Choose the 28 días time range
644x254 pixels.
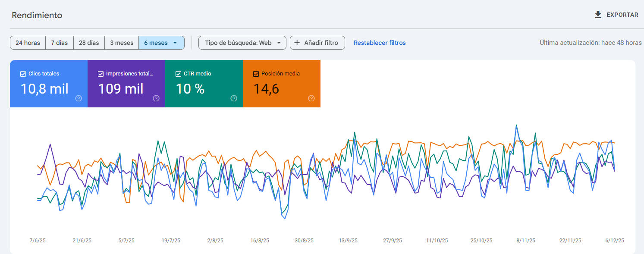click(x=89, y=43)
